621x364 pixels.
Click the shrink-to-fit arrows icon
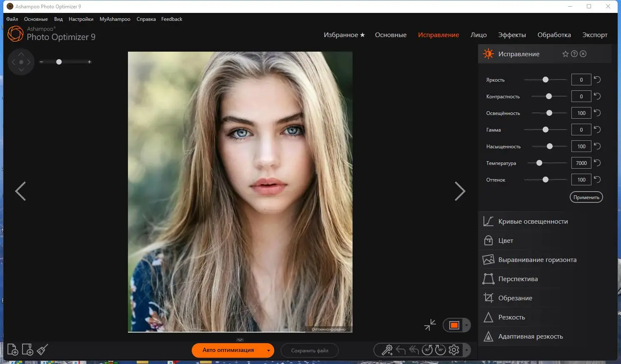[x=430, y=325]
